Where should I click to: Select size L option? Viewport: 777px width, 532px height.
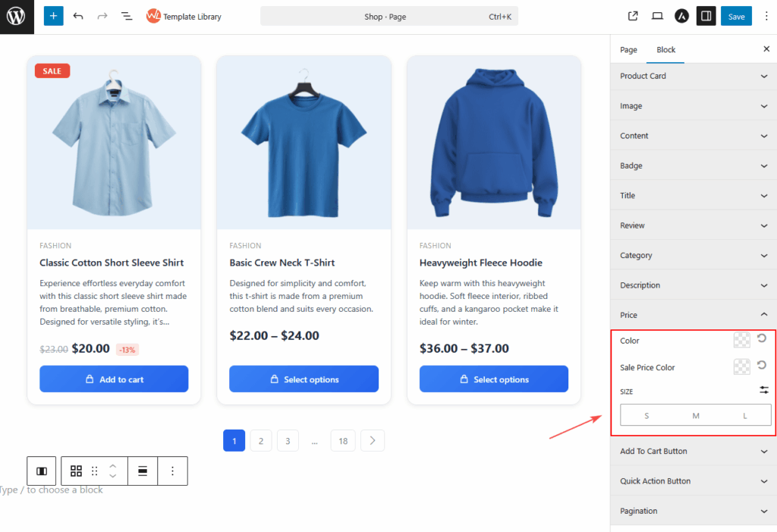[x=745, y=415]
